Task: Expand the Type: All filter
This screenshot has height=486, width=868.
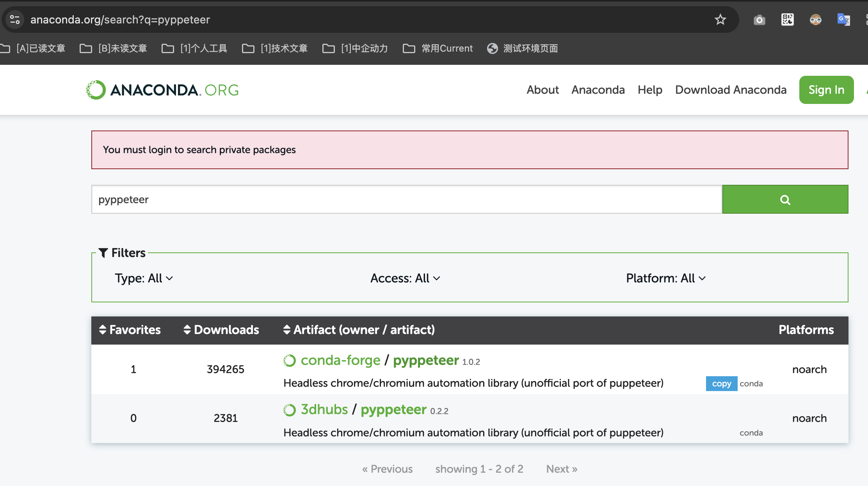Action: click(x=144, y=278)
